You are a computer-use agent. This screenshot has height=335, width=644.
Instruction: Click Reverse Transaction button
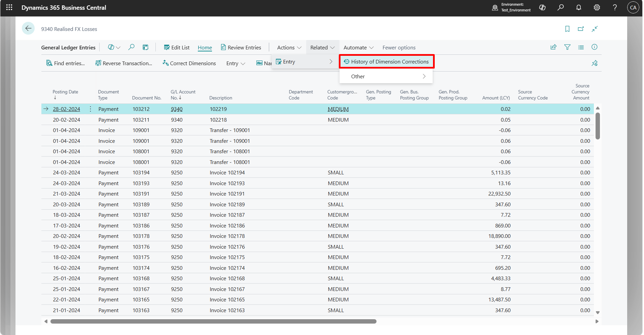[123, 64]
